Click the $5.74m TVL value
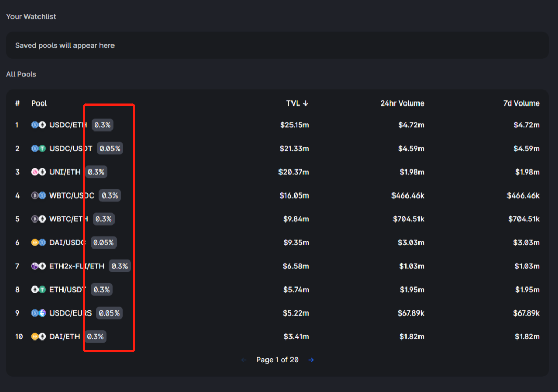The width and height of the screenshot is (558, 392). click(296, 290)
